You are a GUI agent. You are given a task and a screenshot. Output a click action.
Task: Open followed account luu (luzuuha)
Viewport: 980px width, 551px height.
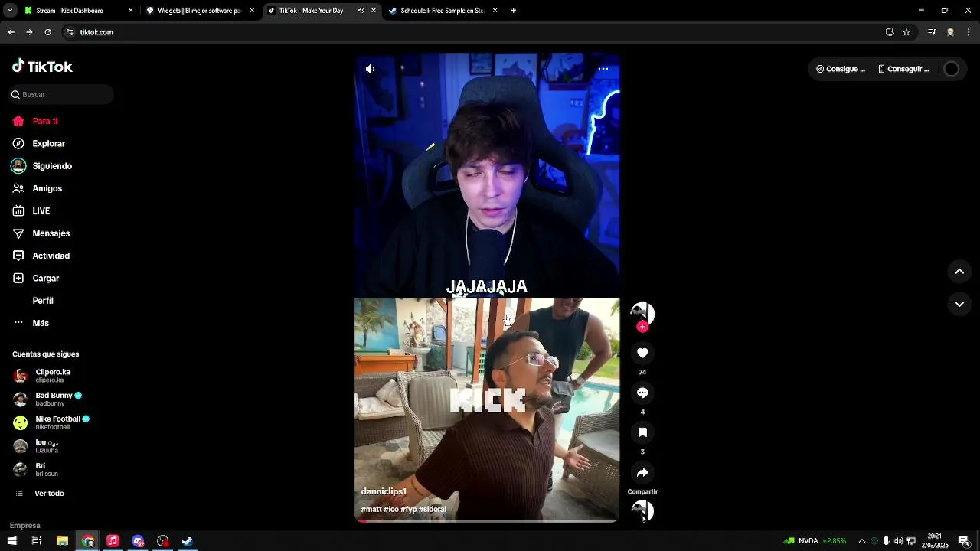coord(36,446)
